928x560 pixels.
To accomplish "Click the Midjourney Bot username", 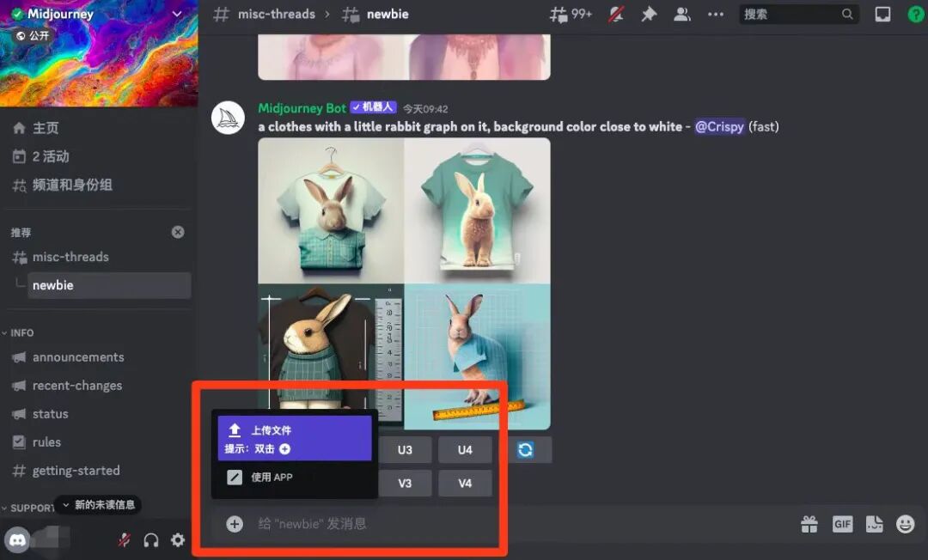I will 302,108.
